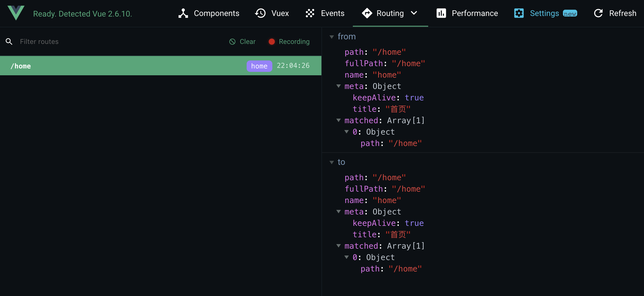Click the purple home name badge

[259, 66]
